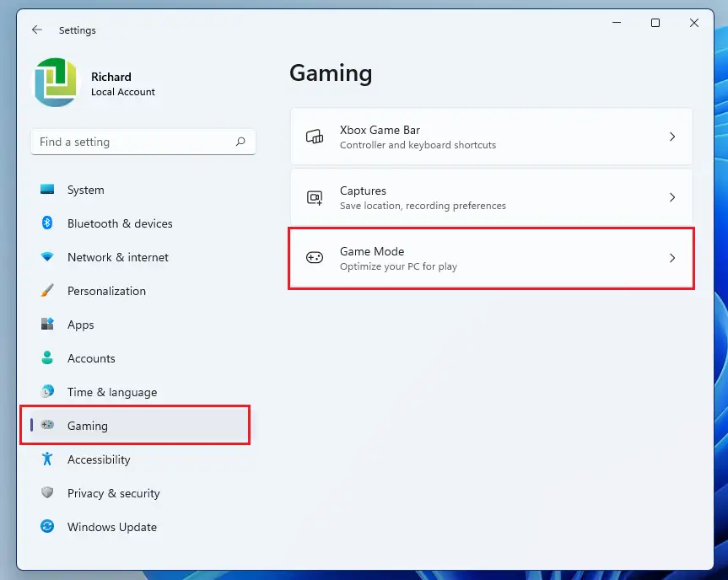Viewport: 728px width, 580px height.
Task: Maximize the Settings window
Action: pos(655,23)
